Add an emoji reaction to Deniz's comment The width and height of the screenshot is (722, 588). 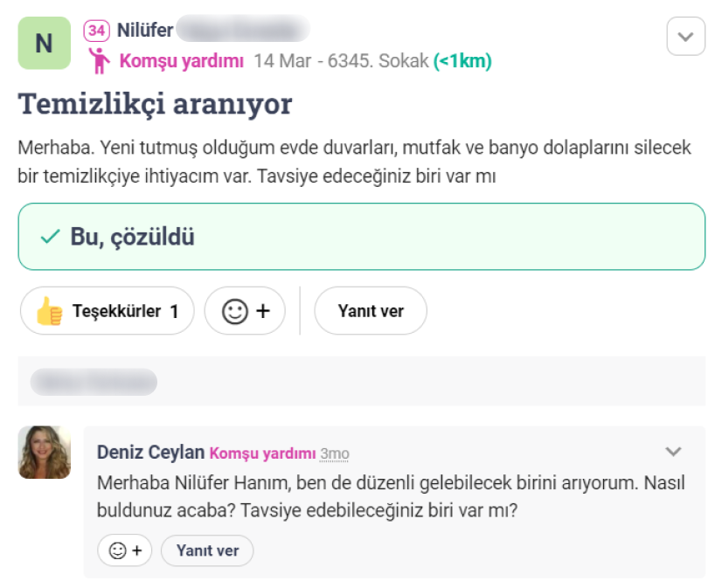coord(125,550)
